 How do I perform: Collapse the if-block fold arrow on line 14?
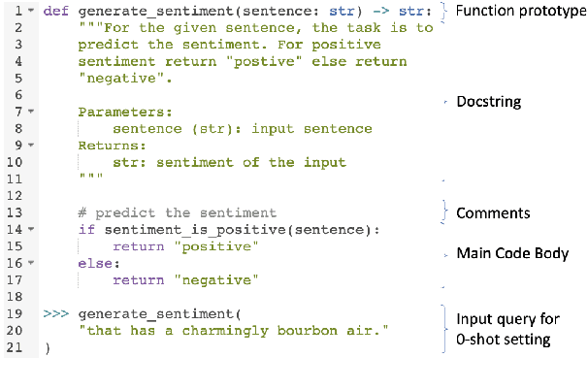tap(30, 230)
